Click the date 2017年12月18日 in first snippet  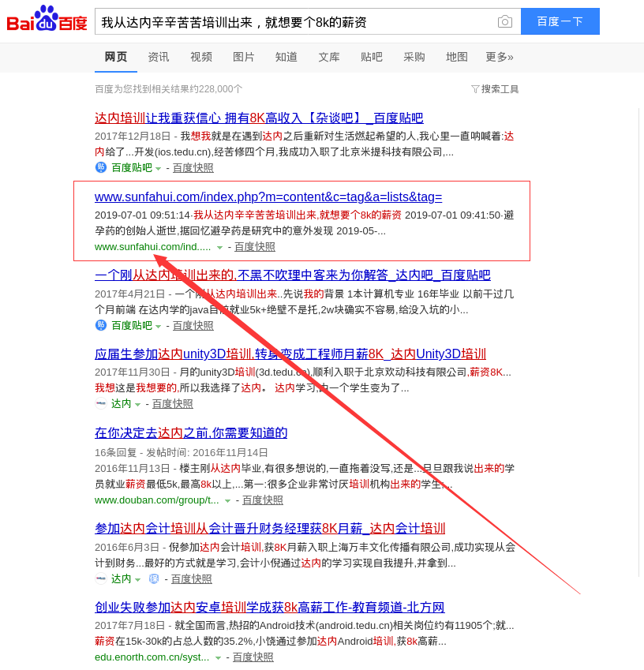[133, 137]
